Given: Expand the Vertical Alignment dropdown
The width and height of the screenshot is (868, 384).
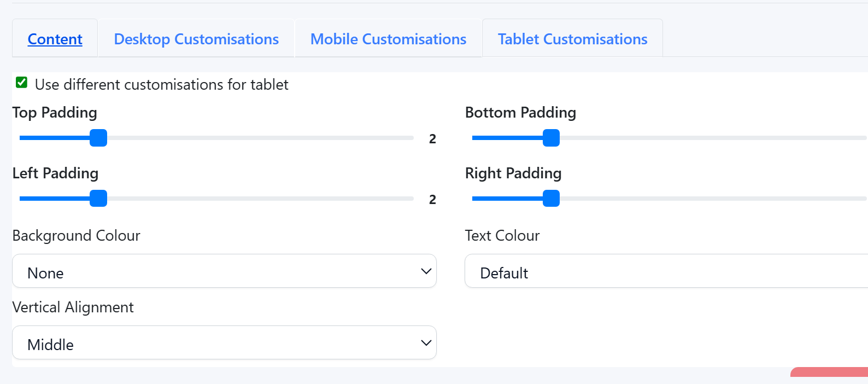Looking at the screenshot, I should tap(224, 343).
